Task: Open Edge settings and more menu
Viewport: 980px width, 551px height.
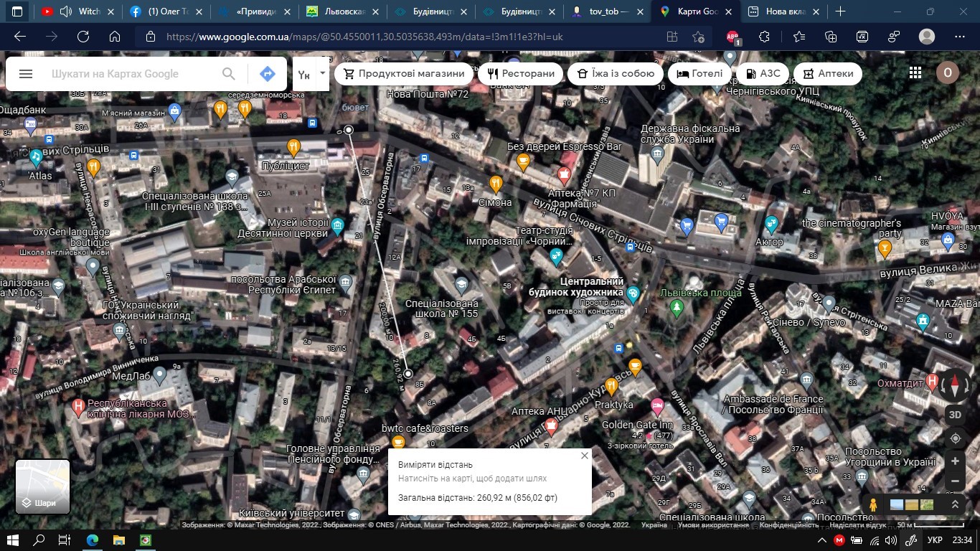Action: [x=960, y=37]
